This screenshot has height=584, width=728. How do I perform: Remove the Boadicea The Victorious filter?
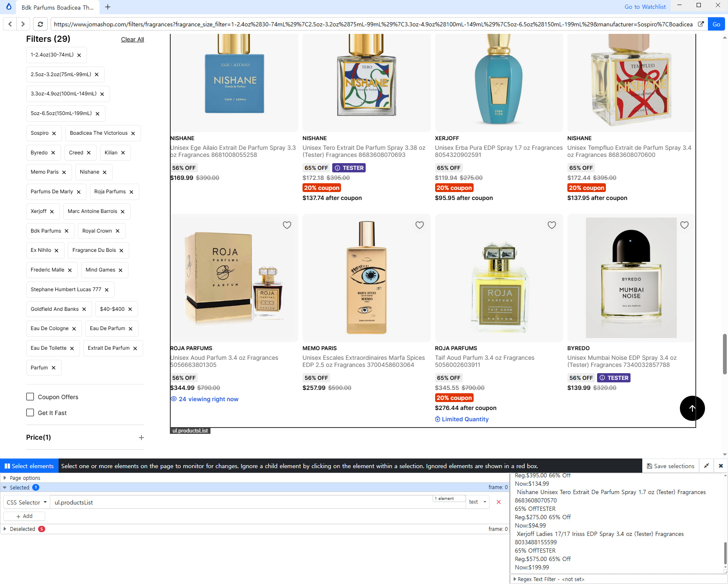[x=133, y=133]
